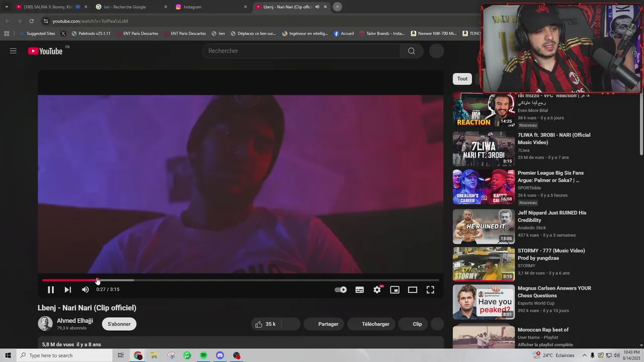This screenshot has width=644, height=362.
Task: Show hidden system tray icons chevron
Action: click(584, 355)
